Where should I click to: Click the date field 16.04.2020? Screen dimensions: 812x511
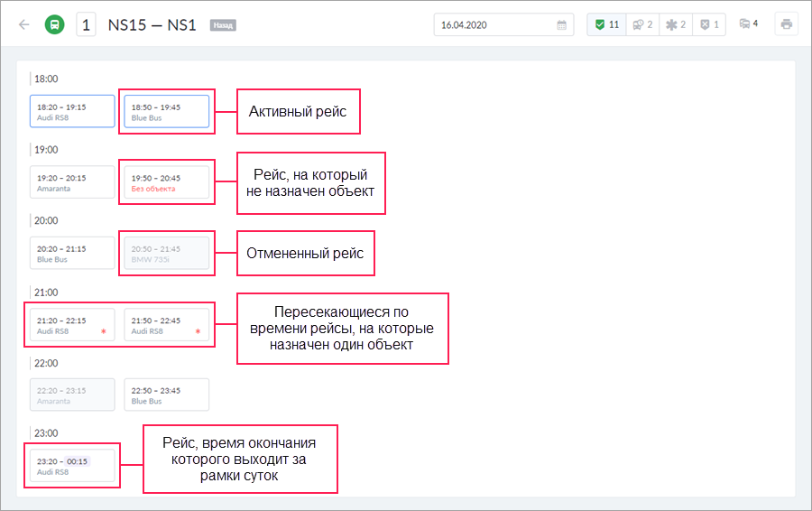point(503,25)
